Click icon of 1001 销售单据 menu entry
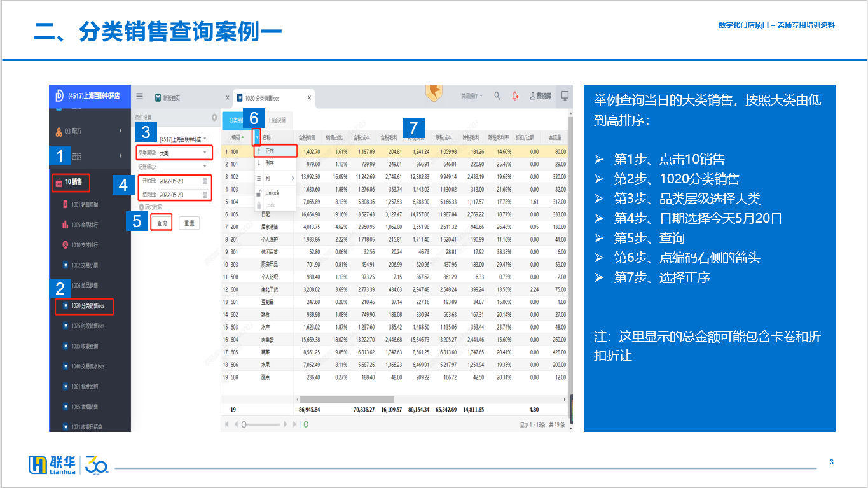868x488 pixels. 65,204
